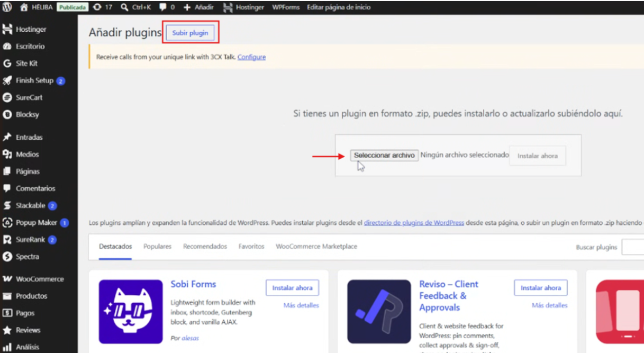Click the Páginas pages icon
644x353 pixels.
[7, 171]
